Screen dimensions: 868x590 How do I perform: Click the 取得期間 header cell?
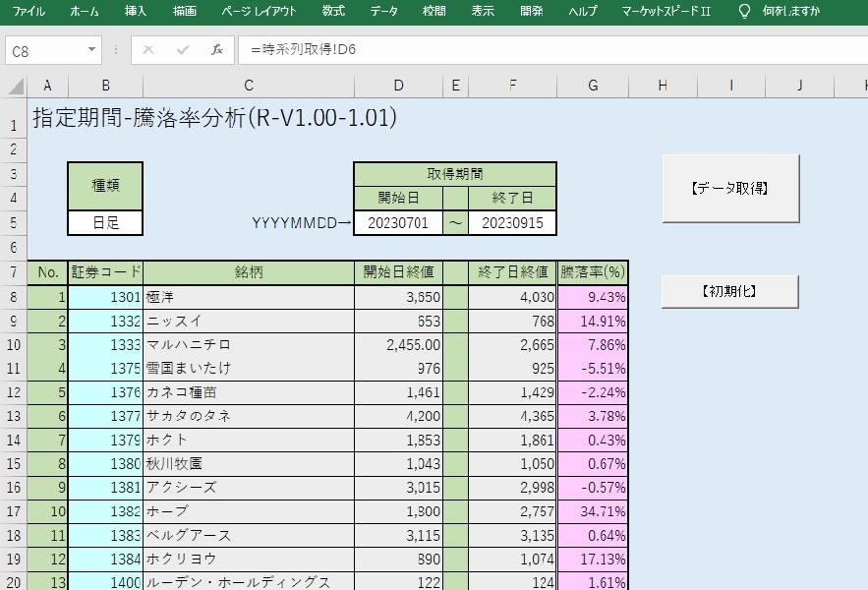[455, 174]
